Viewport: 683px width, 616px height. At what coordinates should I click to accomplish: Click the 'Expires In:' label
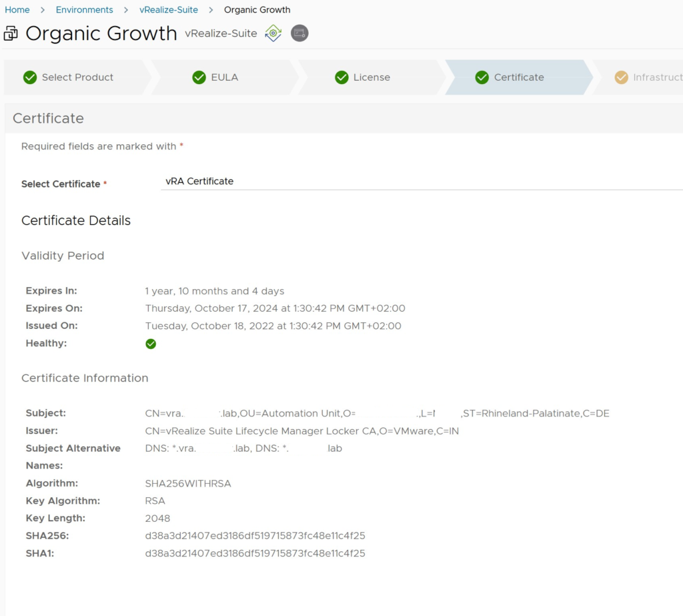click(x=51, y=291)
